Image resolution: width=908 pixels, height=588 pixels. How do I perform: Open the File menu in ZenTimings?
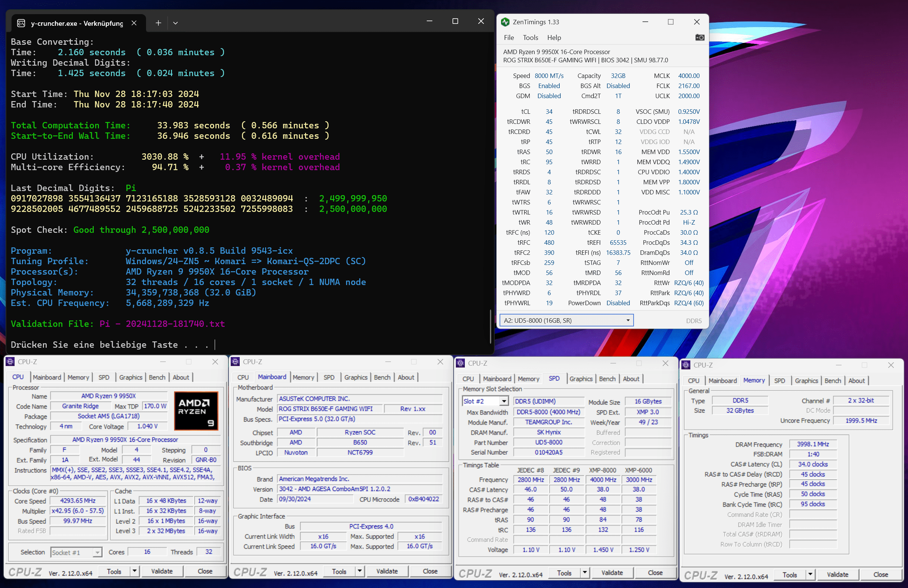pos(509,37)
